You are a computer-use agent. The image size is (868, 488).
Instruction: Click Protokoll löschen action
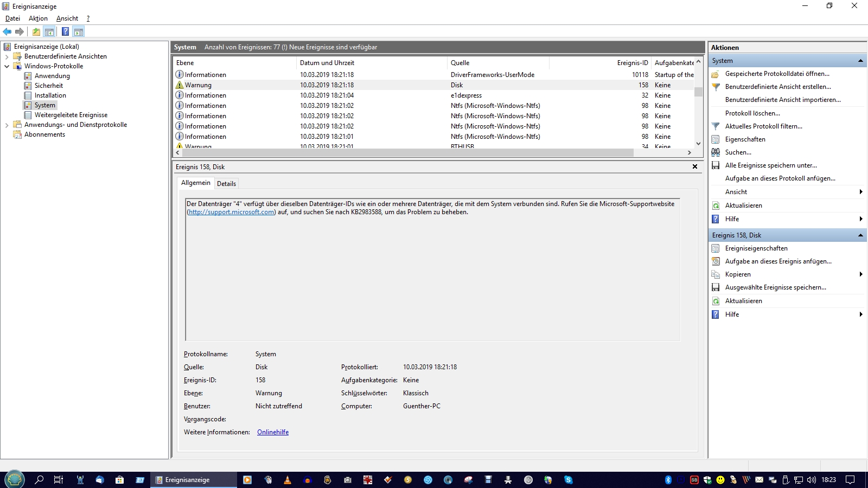(752, 113)
